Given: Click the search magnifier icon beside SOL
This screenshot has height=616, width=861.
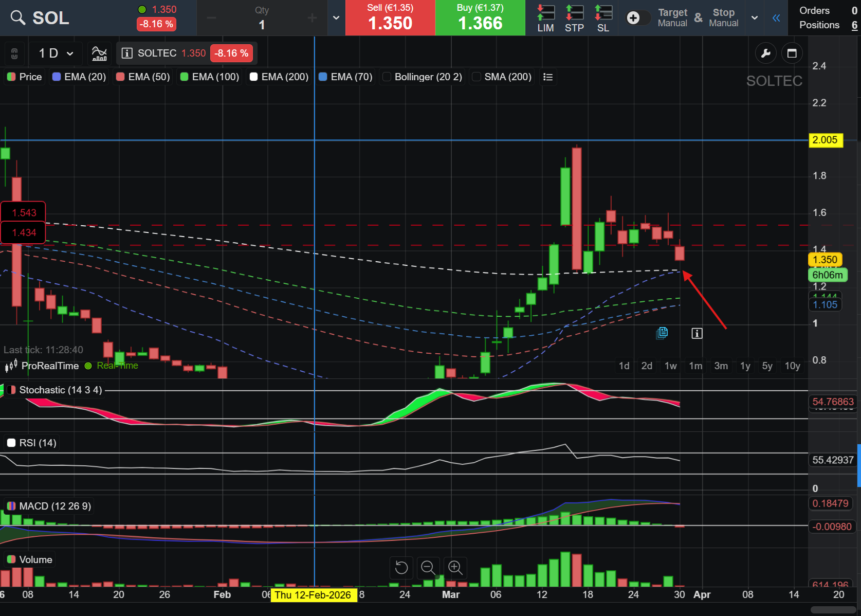Looking at the screenshot, I should point(17,18).
